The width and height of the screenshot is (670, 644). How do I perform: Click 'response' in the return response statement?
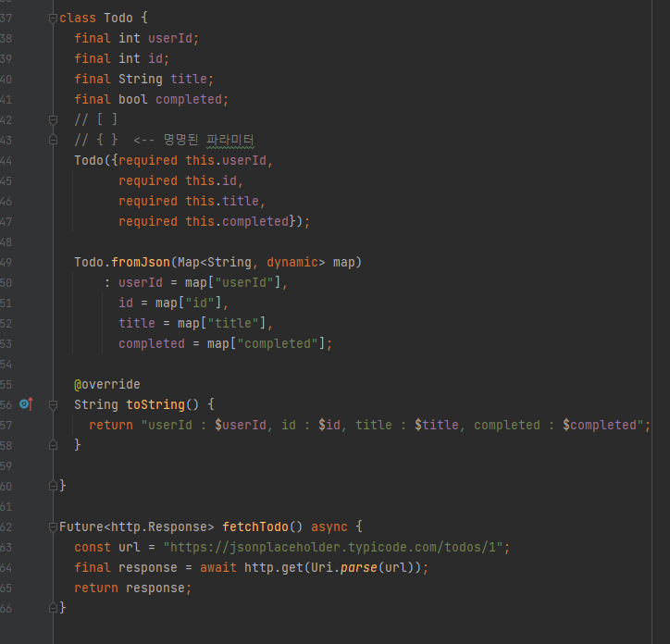pyautogui.click(x=155, y=588)
